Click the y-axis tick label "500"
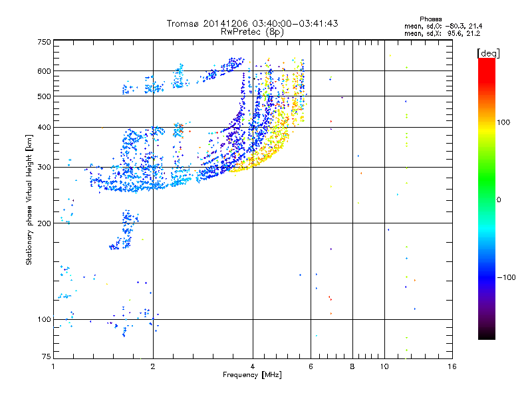 (x=44, y=96)
